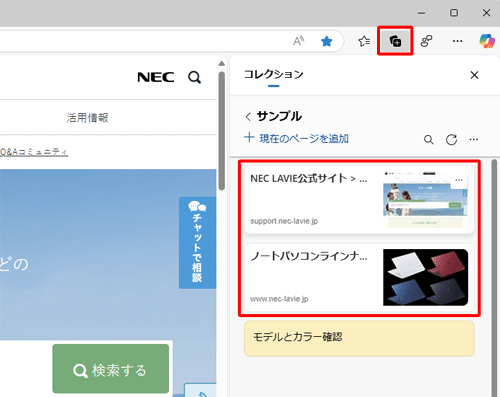Image resolution: width=500 pixels, height=397 pixels.
Task: Click the NEC logo on the page
Action: pos(156,77)
